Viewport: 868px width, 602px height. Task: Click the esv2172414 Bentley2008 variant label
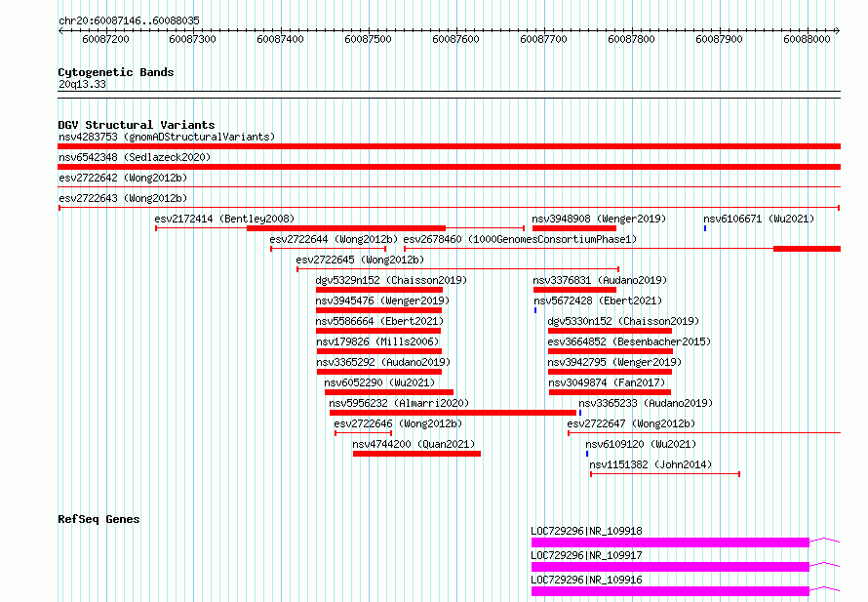pyautogui.click(x=224, y=219)
